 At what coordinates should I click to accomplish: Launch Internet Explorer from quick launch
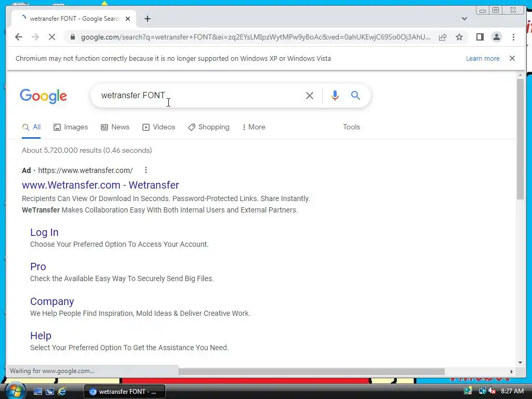click(x=62, y=392)
